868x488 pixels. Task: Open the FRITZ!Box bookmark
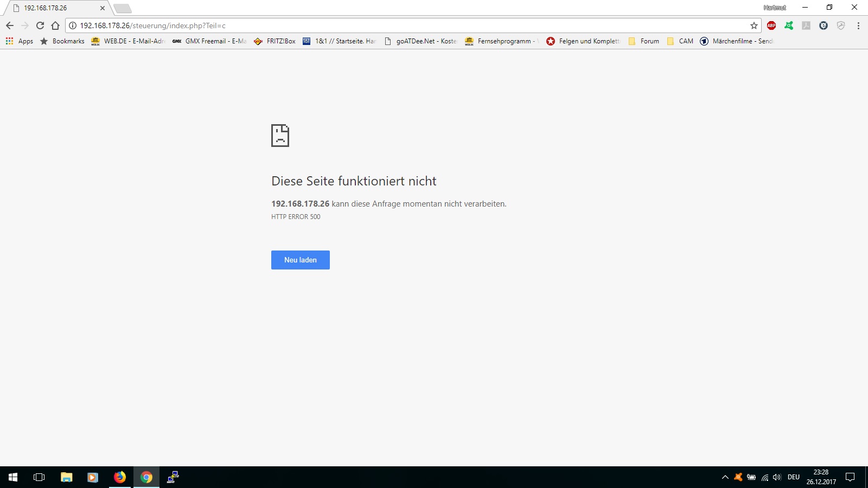275,41
